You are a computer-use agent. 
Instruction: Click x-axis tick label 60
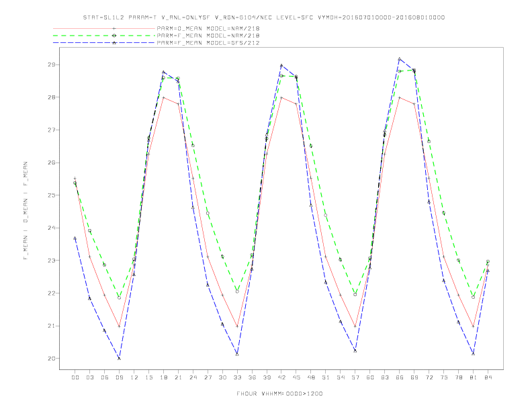370,377
